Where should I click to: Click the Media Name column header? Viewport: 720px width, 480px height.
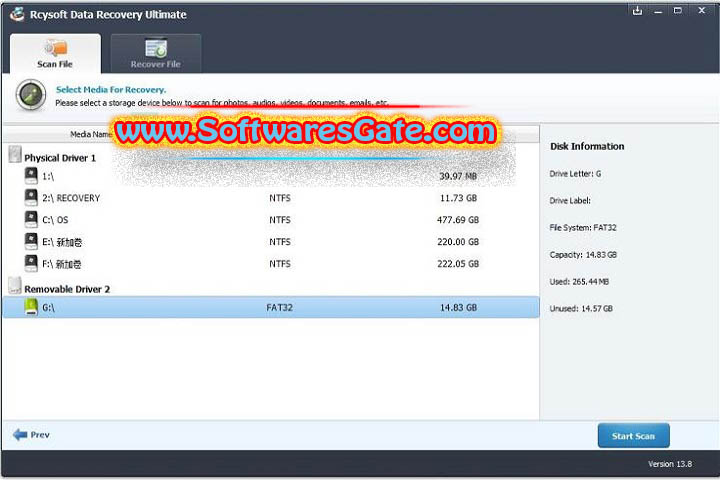coord(91,134)
